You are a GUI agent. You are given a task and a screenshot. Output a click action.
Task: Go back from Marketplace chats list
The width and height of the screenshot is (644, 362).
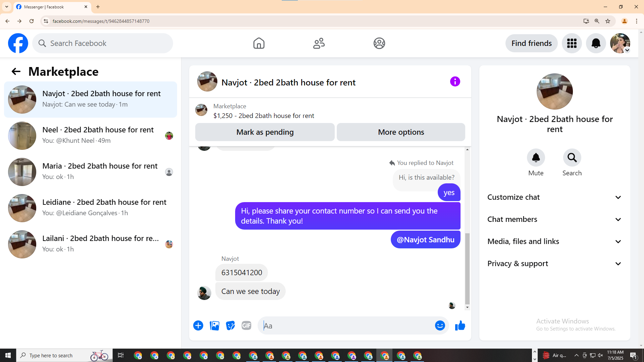tap(16, 71)
